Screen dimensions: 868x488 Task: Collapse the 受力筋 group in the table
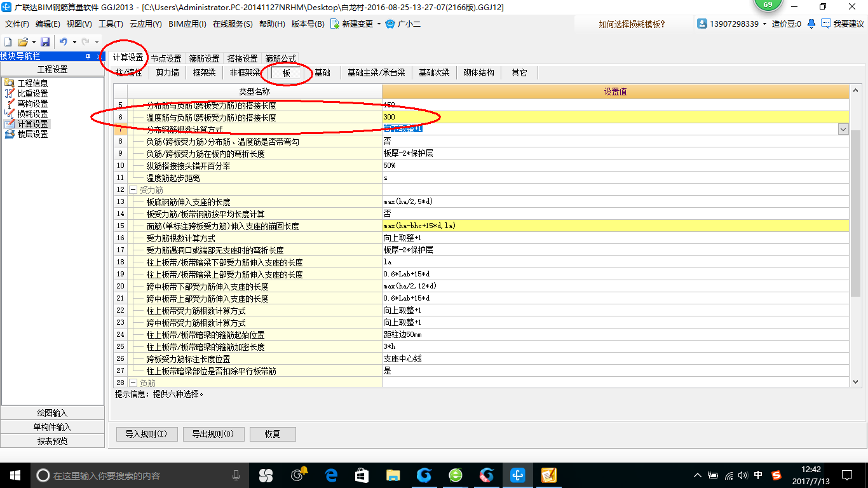(x=133, y=189)
